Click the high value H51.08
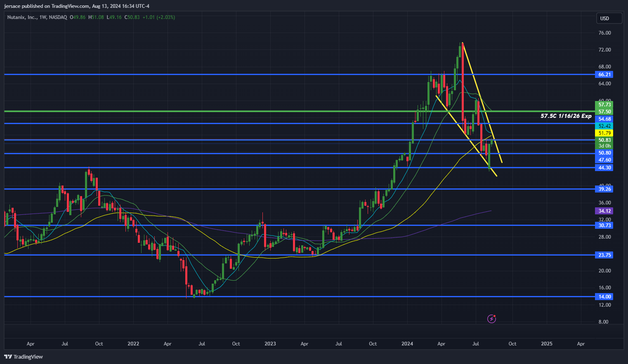The height and width of the screenshot is (364, 628). coord(96,17)
